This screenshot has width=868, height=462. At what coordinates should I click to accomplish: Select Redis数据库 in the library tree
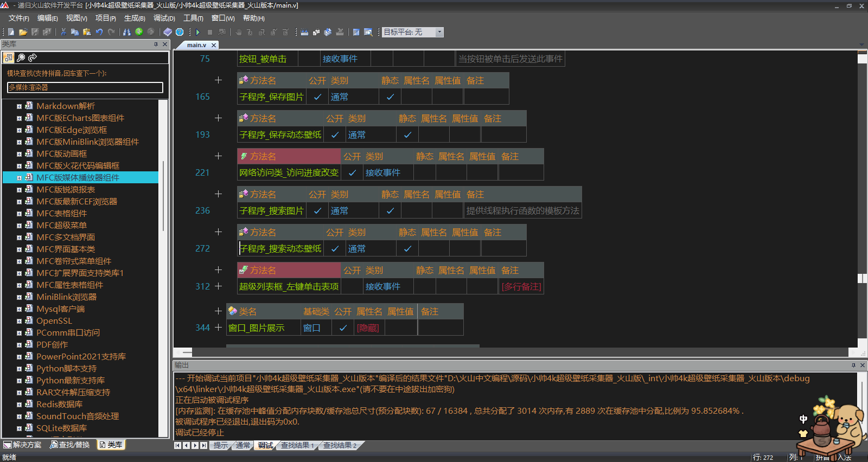(60, 404)
